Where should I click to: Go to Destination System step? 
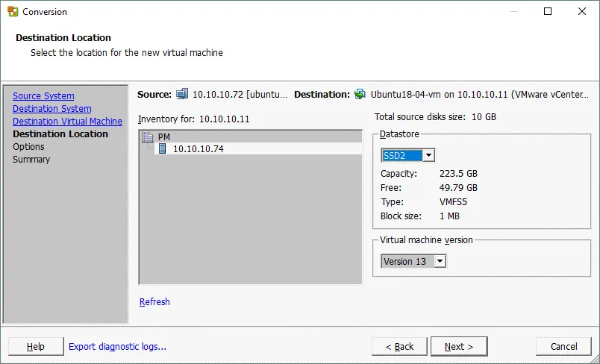pos(51,109)
